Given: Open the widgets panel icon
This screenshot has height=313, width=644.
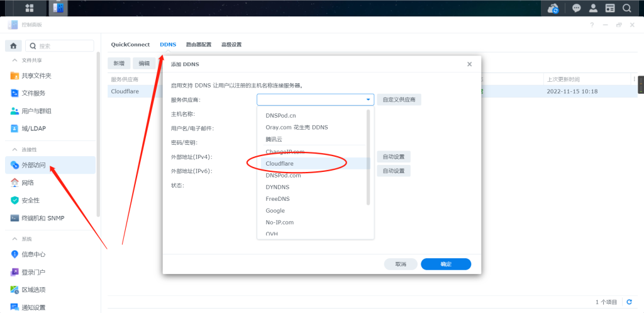Looking at the screenshot, I should pos(610,8).
